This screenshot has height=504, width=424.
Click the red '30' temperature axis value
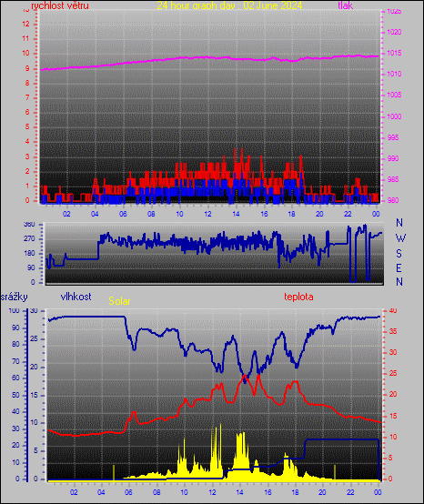[393, 352]
